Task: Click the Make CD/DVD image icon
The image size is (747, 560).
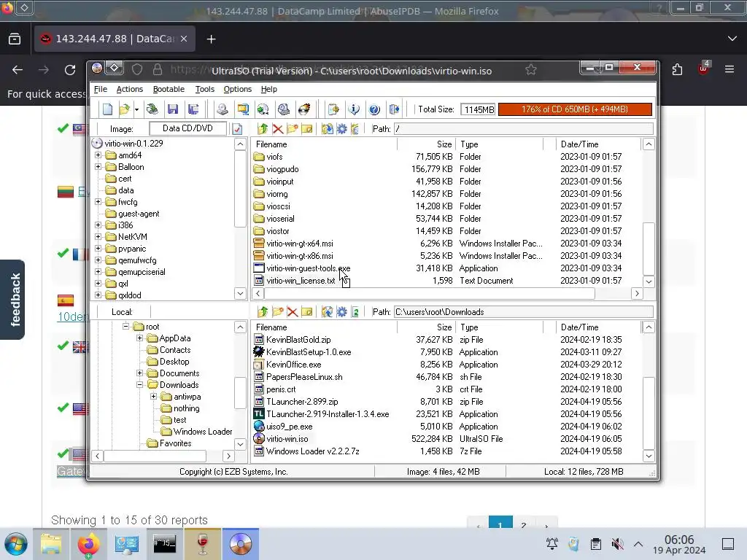Action: (x=222, y=109)
